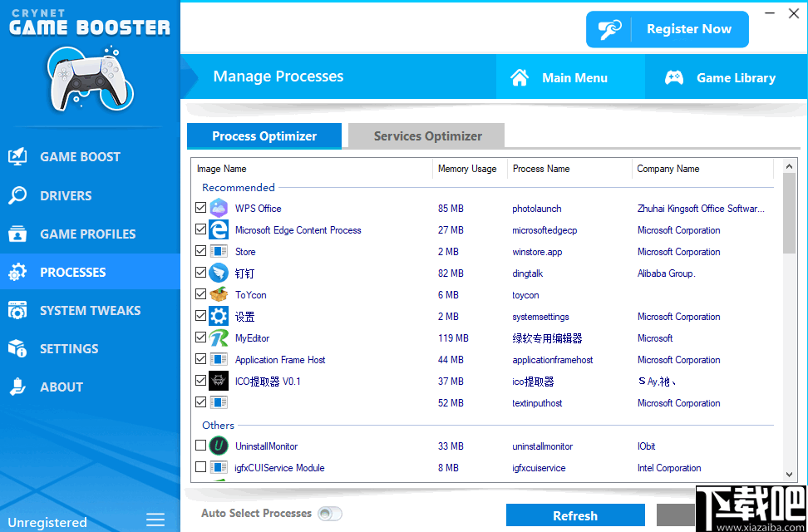Click the scrollbar up arrow
This screenshot has width=808, height=532.
(x=789, y=166)
